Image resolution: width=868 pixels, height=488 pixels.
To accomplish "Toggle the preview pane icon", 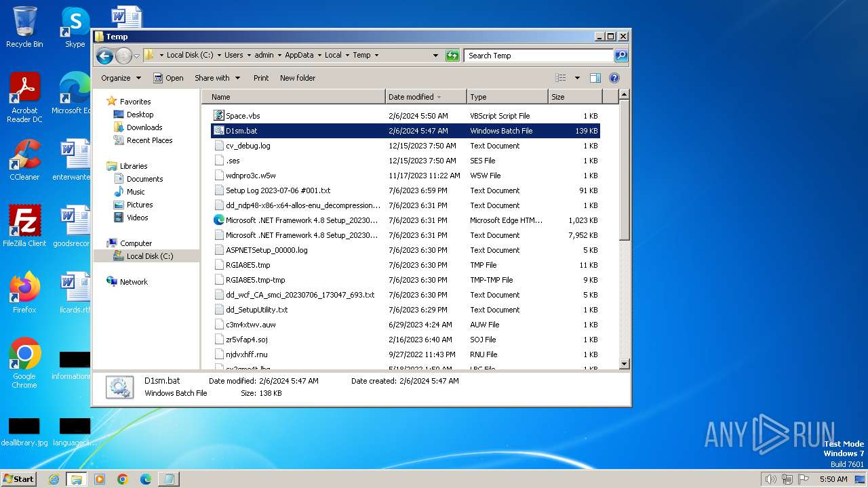I will point(595,78).
